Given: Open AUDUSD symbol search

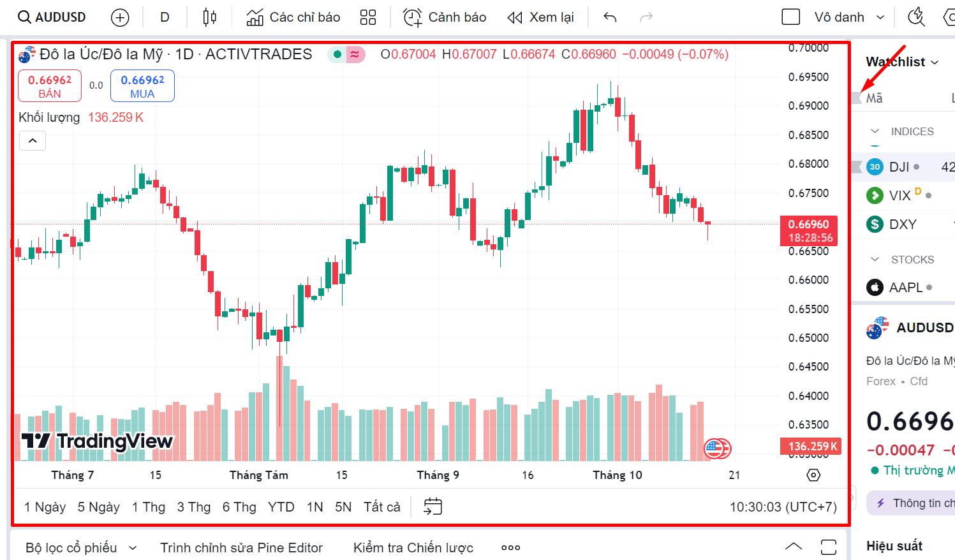Looking at the screenshot, I should tap(52, 17).
